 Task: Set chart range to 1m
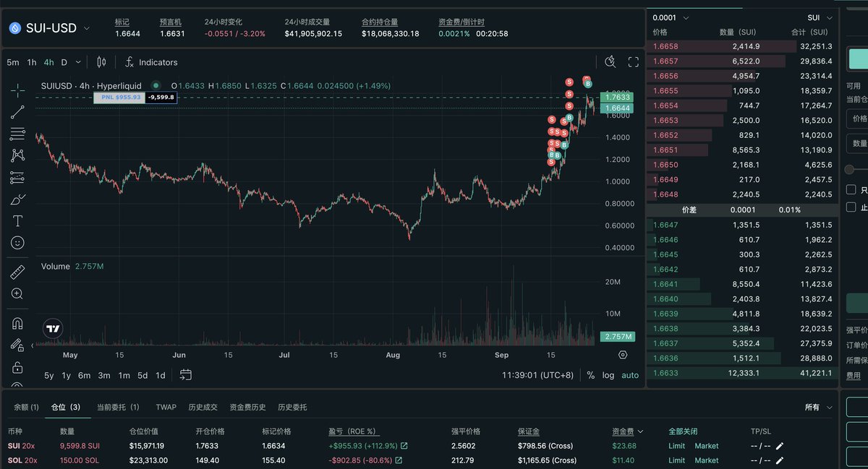(124, 375)
